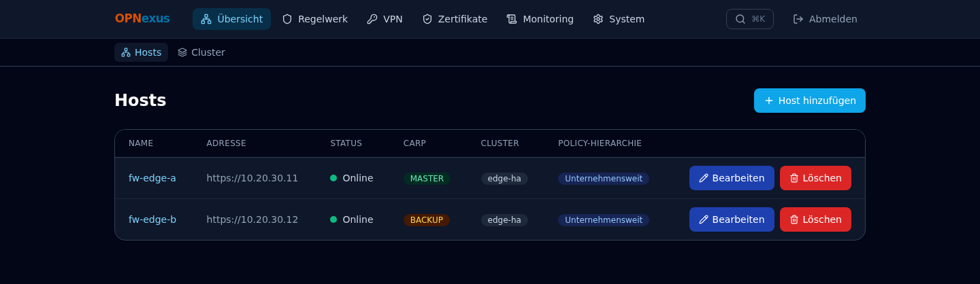Edit fw-edge-b with Bearbeiten
This screenshot has width=980, height=284.
732,219
